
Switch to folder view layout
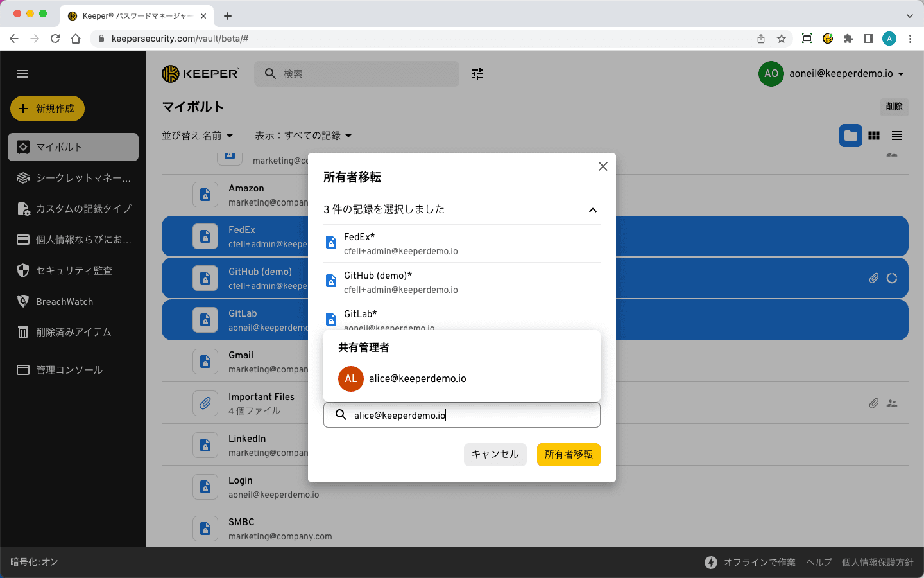(x=850, y=136)
